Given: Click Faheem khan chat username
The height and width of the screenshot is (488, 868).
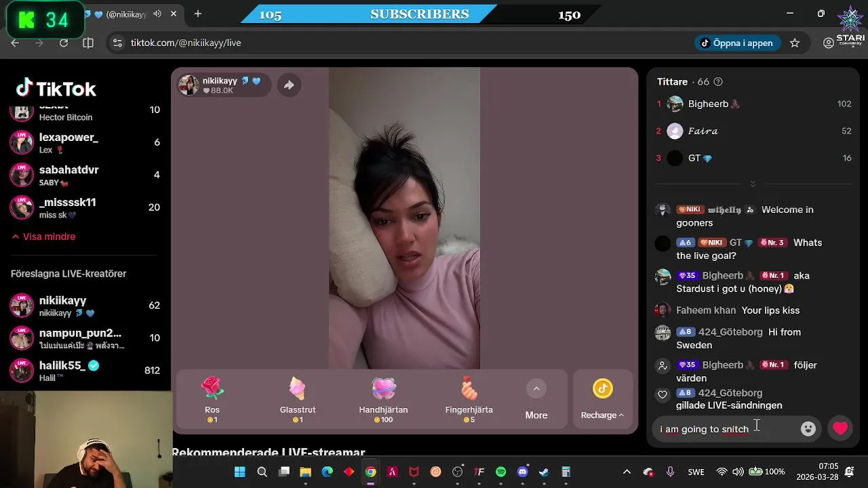Looking at the screenshot, I should (x=706, y=310).
